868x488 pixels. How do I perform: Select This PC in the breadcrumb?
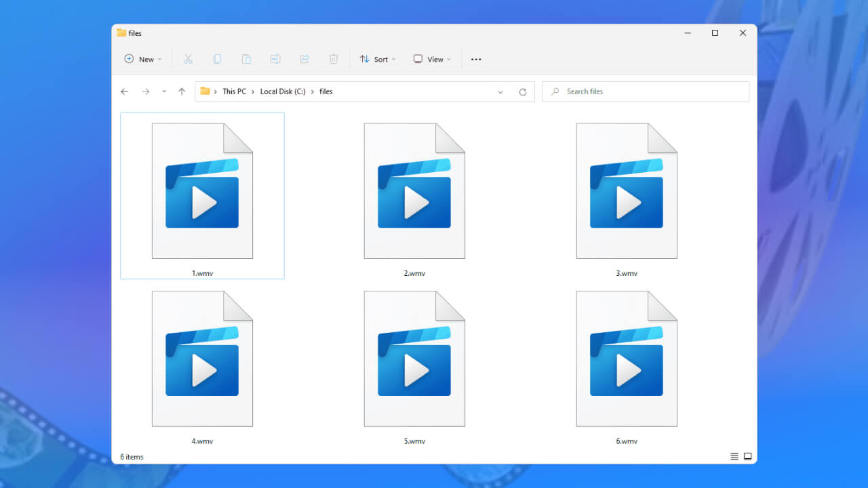pos(235,91)
